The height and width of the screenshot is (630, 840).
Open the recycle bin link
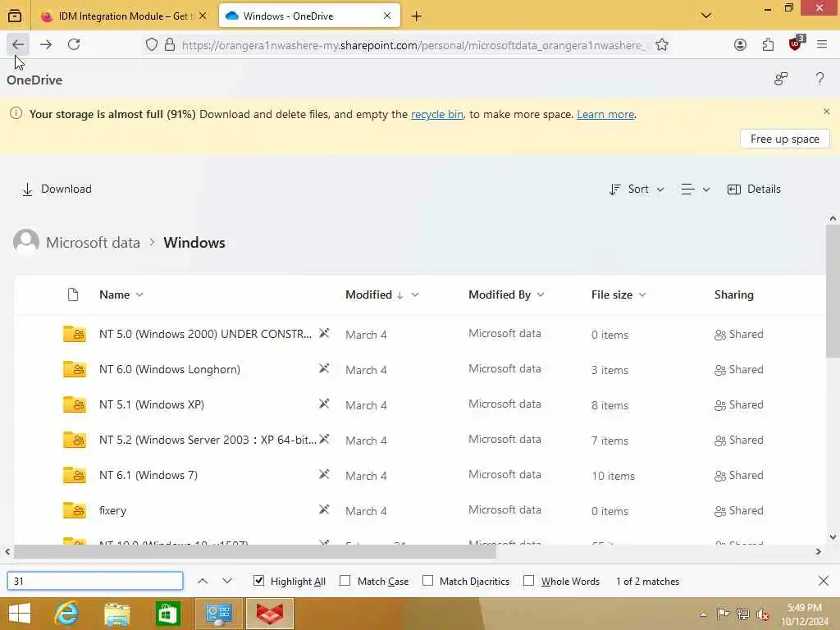(436, 114)
